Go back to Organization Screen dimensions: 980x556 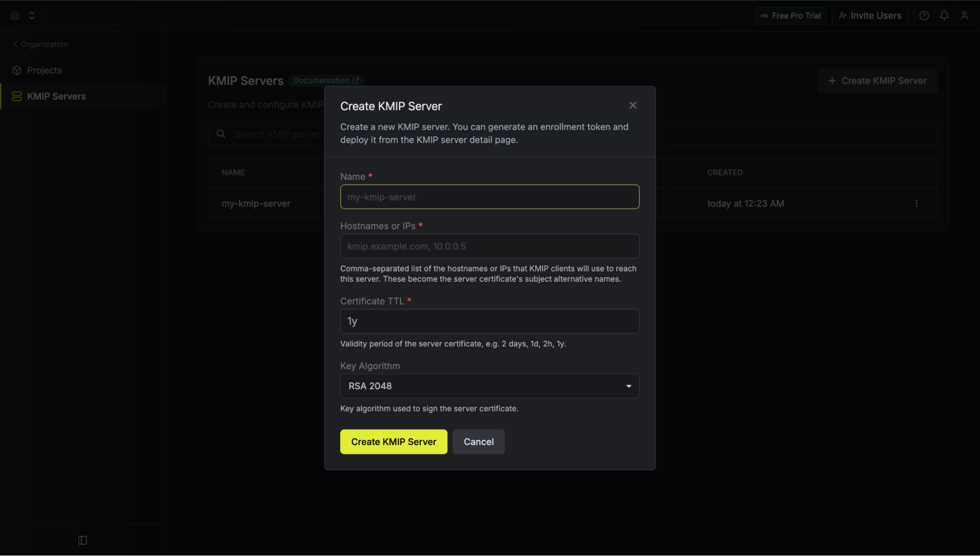[41, 44]
